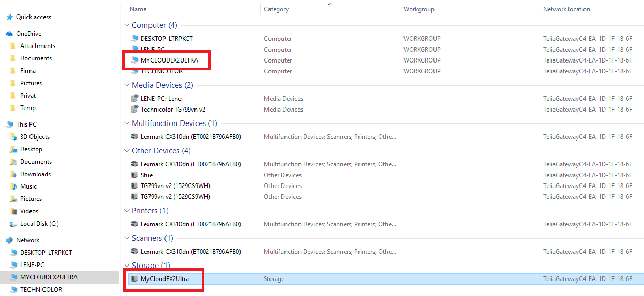Collapse the Other Devices (4) group
644x296 pixels.
point(127,151)
